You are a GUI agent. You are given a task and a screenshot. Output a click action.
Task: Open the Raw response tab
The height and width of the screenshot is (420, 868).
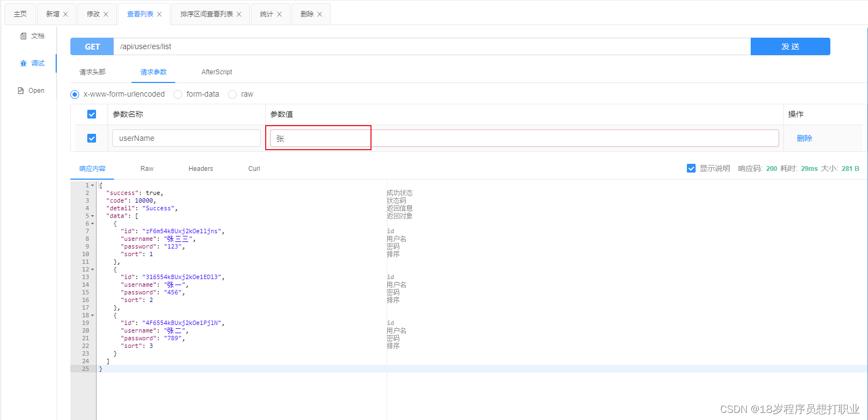(147, 169)
